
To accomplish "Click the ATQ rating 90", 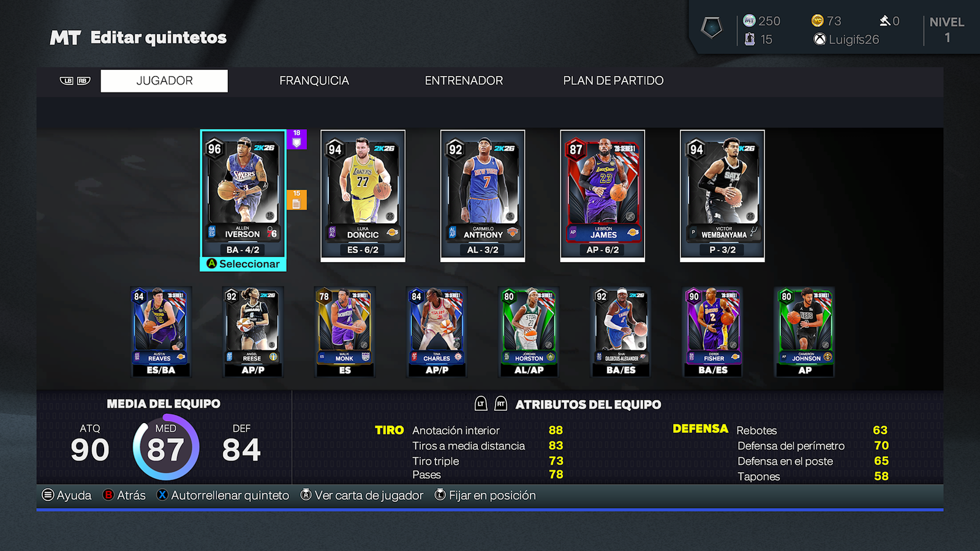I will pos(90,450).
